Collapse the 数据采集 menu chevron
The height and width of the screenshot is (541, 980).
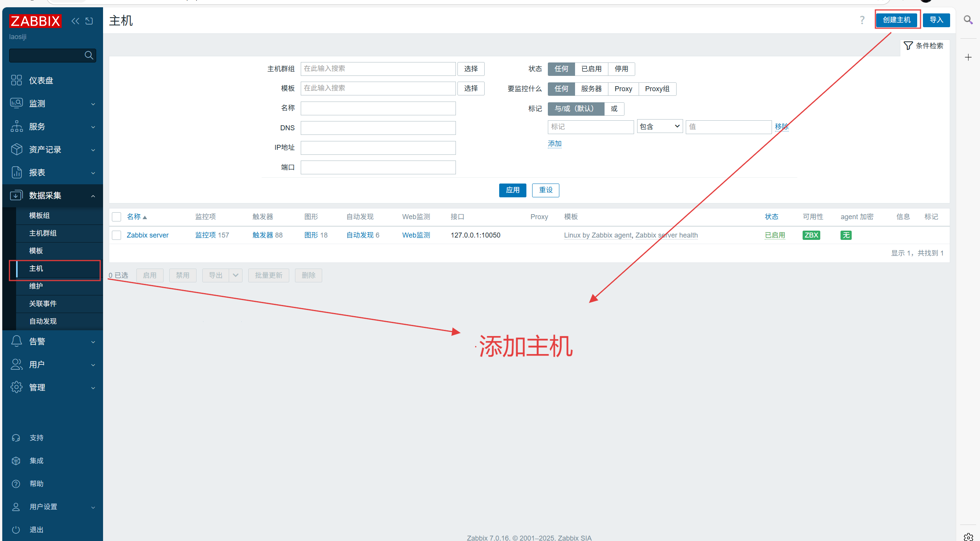click(x=93, y=196)
